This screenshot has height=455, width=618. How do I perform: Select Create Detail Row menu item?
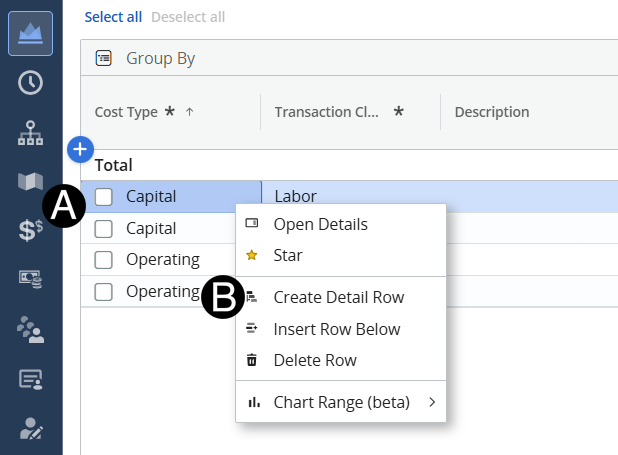338,297
